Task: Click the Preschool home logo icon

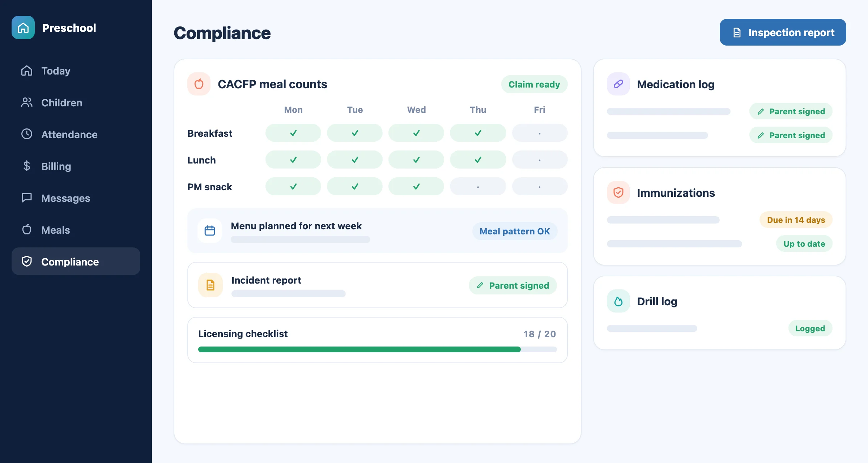Action: 23,27
